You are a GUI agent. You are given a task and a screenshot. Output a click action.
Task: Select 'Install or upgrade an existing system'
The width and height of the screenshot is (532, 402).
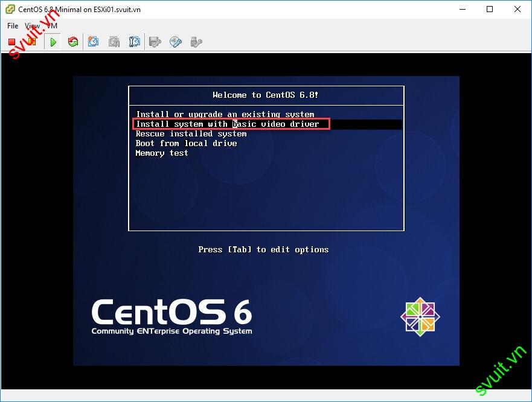[225, 114]
